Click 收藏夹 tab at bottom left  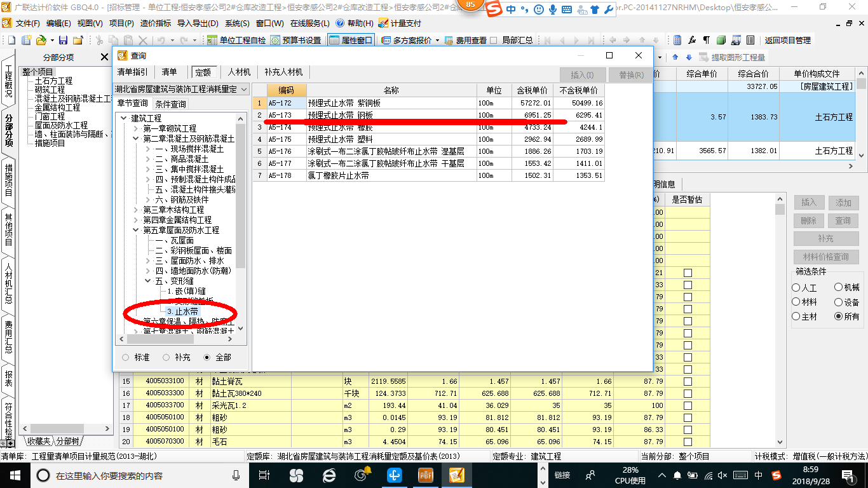37,441
